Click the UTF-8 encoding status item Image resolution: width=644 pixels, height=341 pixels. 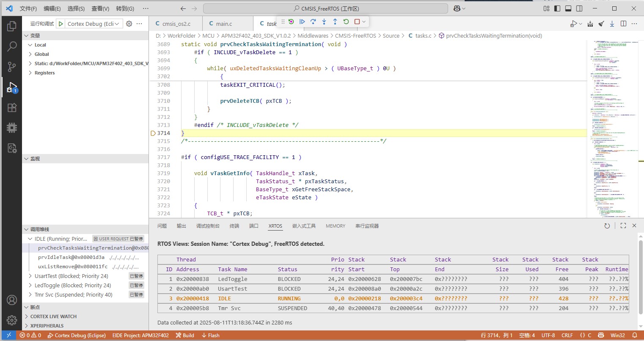pos(548,335)
